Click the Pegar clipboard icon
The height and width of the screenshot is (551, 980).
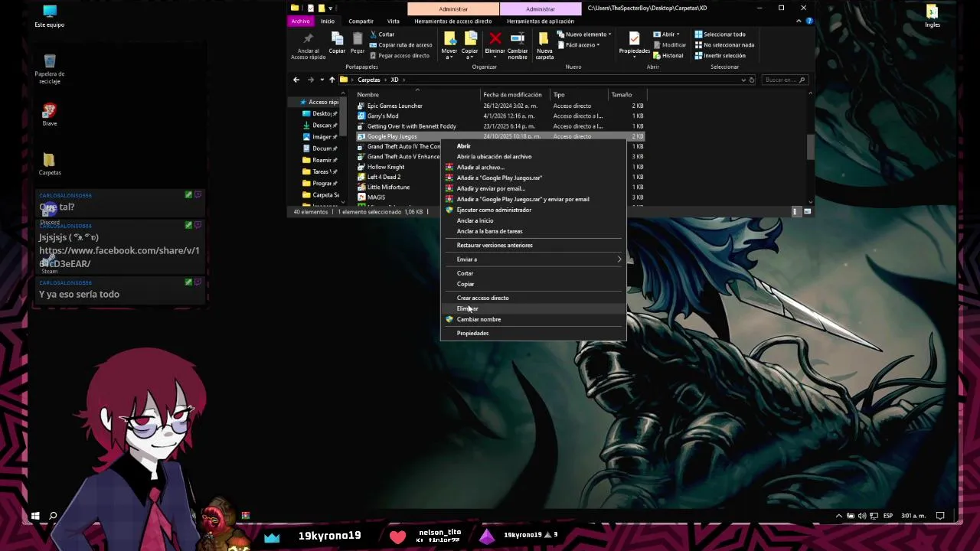coord(358,38)
